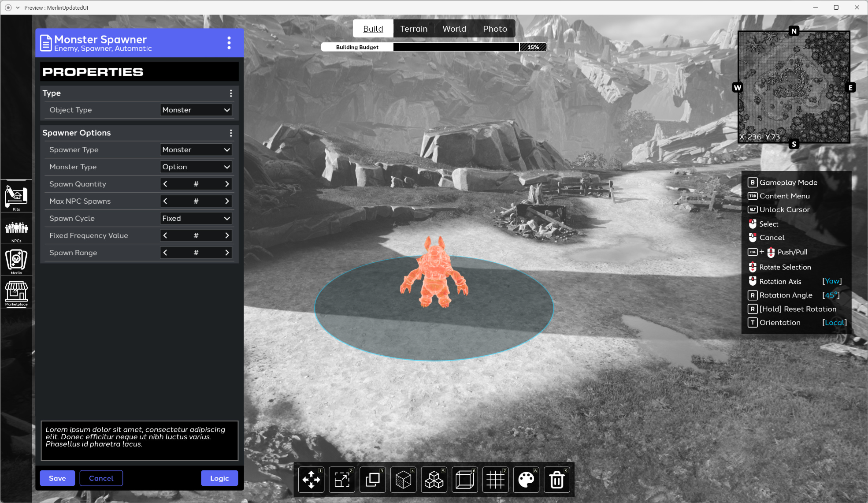Select the scale tool icon

342,480
